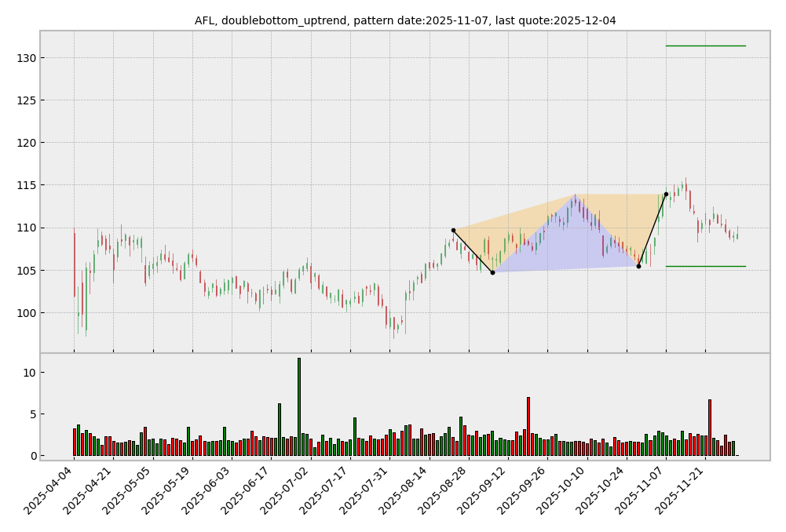
Task: Select the first bottom point of the double bottom
Action: [492, 272]
